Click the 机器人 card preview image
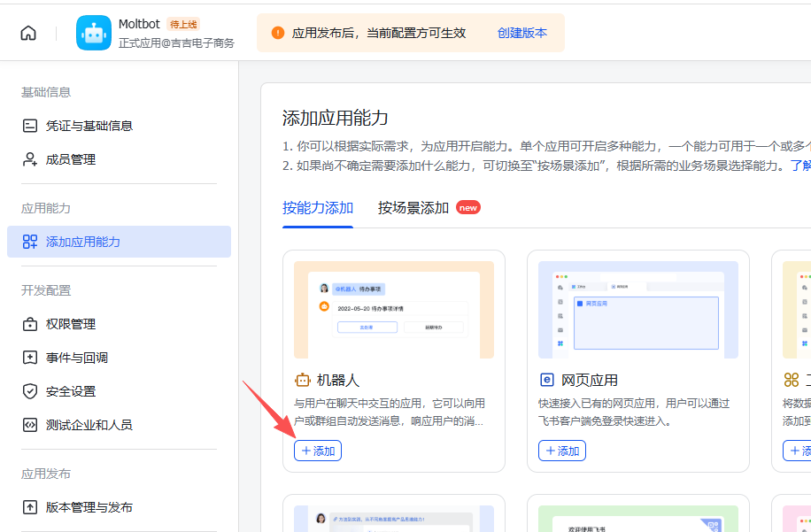This screenshot has width=811, height=532. (x=394, y=310)
